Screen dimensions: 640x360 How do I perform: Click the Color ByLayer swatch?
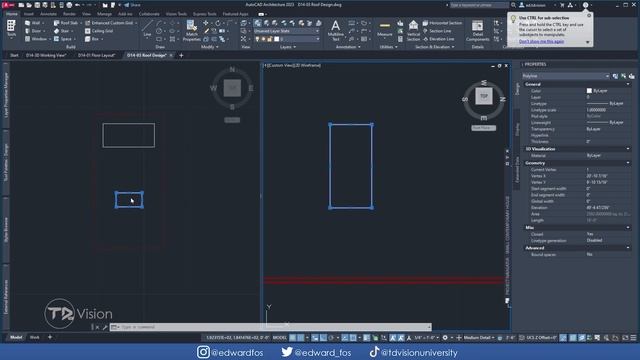tap(589, 91)
